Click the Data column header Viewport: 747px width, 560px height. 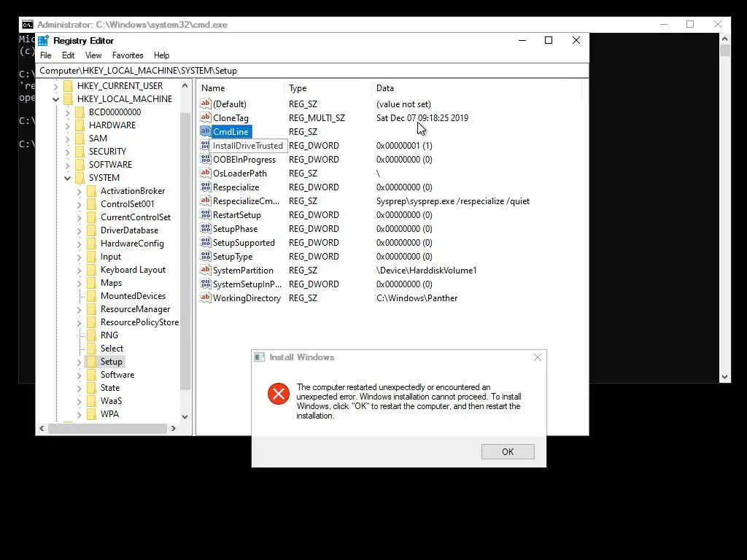pyautogui.click(x=476, y=88)
